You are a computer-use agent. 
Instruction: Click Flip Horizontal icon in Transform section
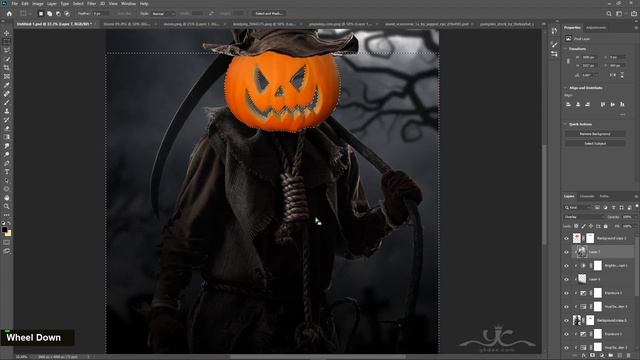click(x=613, y=75)
